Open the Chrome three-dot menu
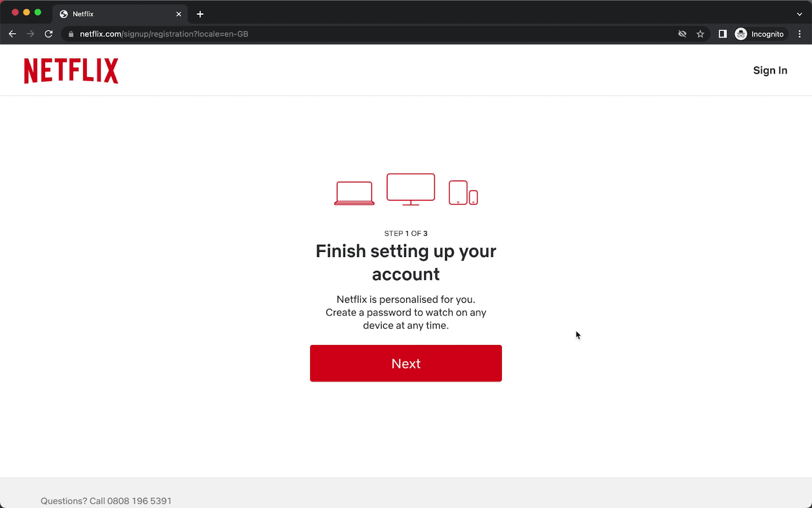The width and height of the screenshot is (812, 508). 799,34
